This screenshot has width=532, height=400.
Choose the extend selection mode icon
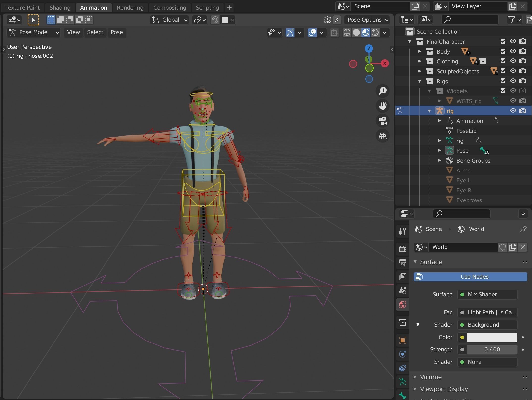(x=60, y=20)
